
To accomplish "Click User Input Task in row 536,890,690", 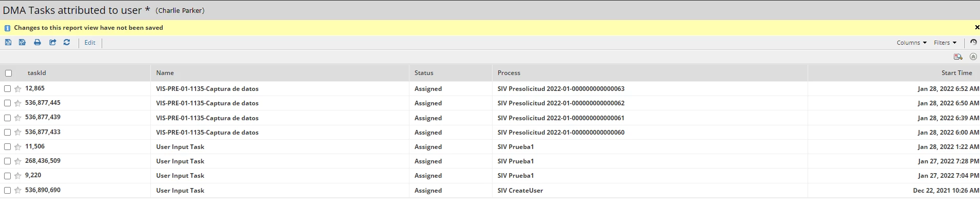I will (x=180, y=191).
